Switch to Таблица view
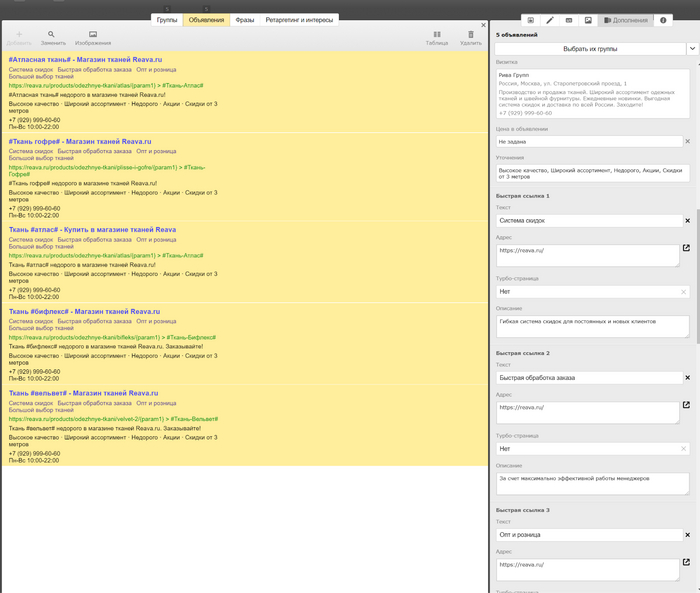 [x=437, y=35]
